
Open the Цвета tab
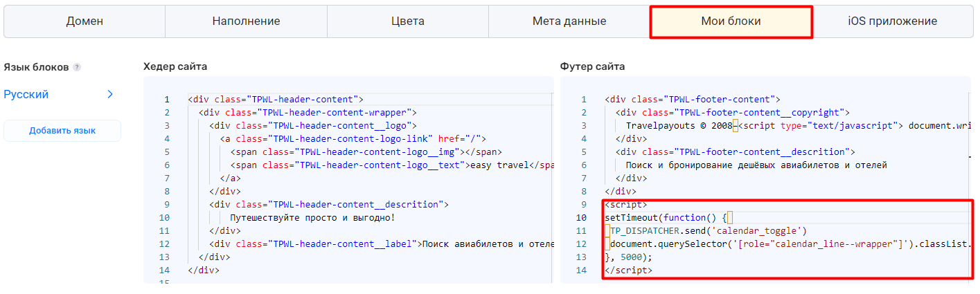[408, 21]
